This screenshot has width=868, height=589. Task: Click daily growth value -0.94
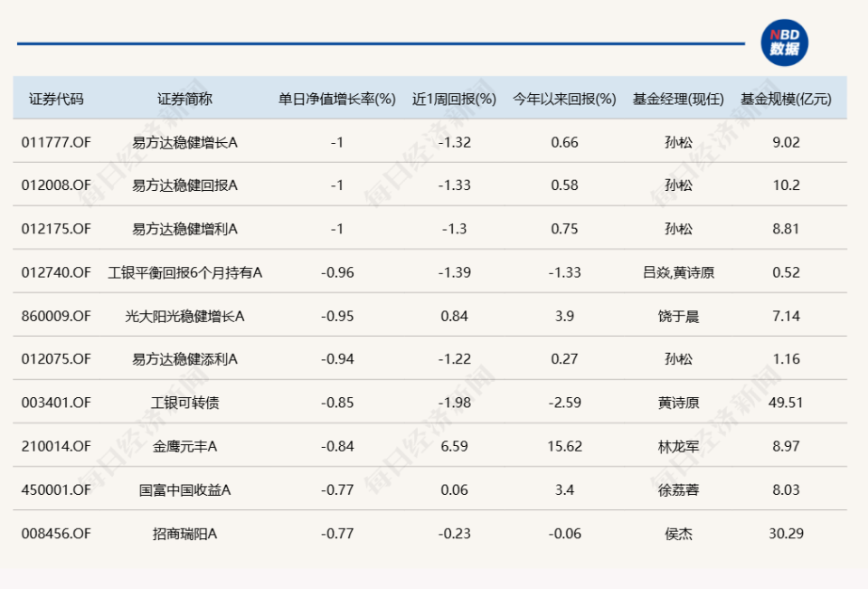[x=337, y=359]
